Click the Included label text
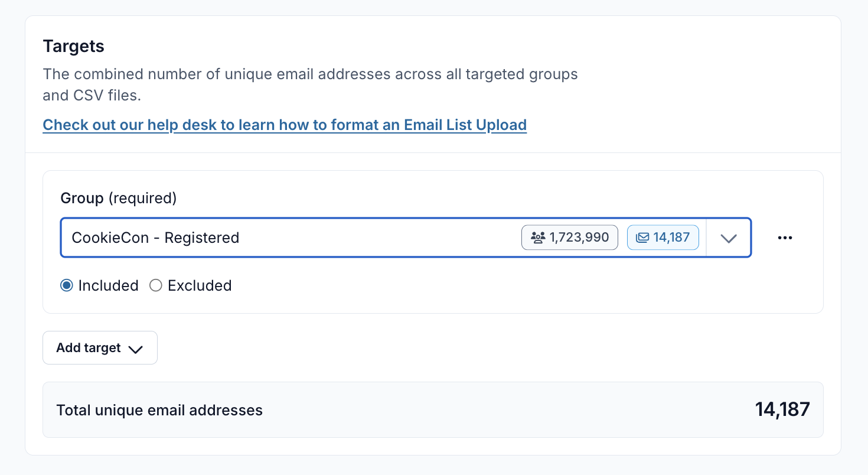The width and height of the screenshot is (868, 475). pyautogui.click(x=108, y=286)
